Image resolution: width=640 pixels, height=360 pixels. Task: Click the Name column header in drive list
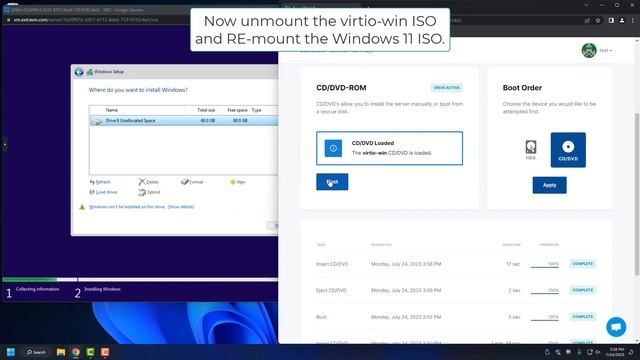click(112, 110)
